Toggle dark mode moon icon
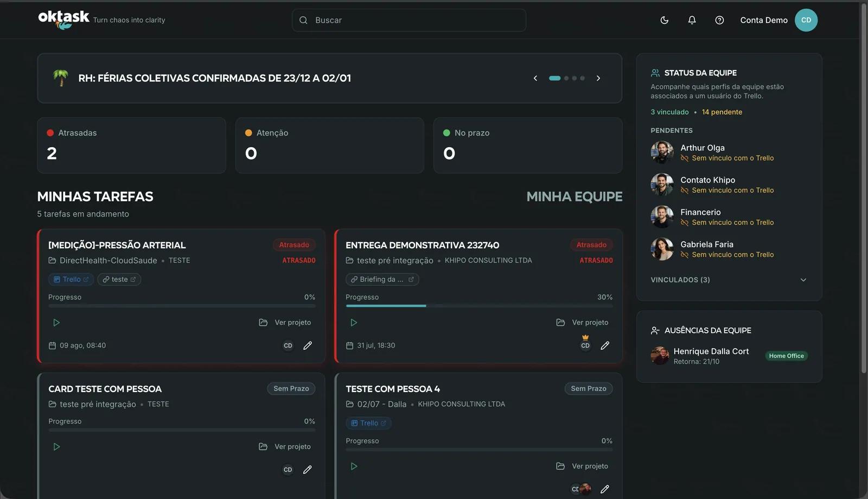Image resolution: width=868 pixels, height=499 pixels. click(665, 20)
